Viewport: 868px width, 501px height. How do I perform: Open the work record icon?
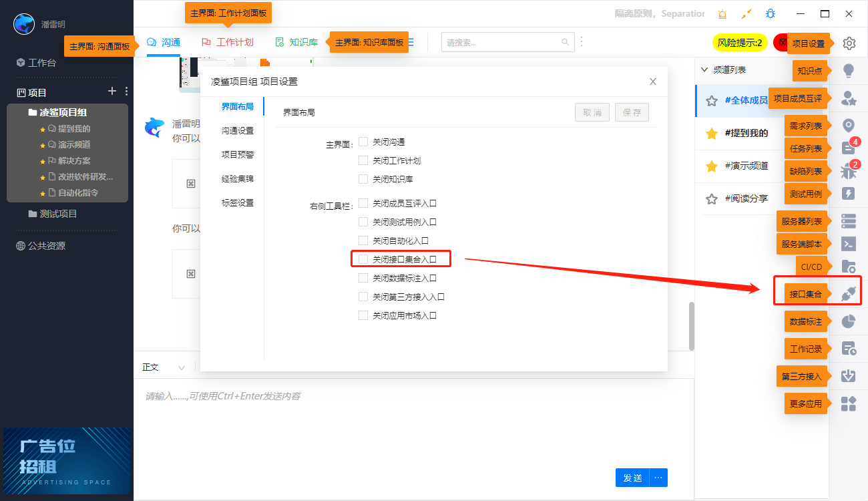tap(849, 349)
